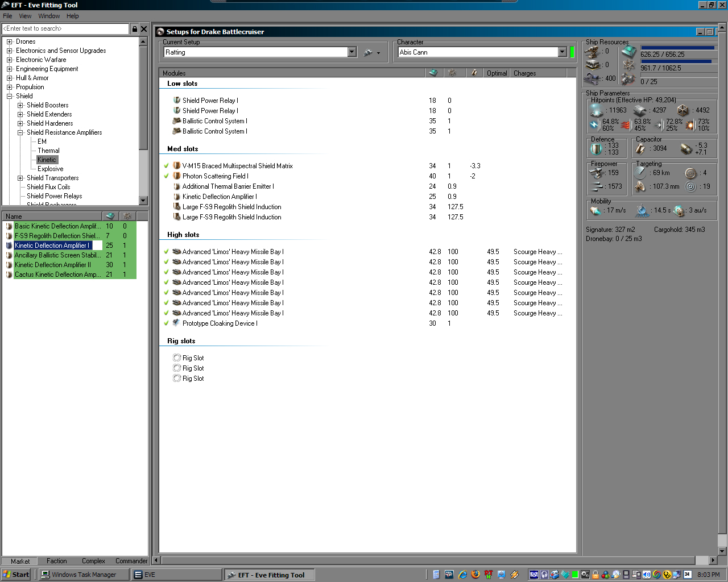
Task: Toggle the V-M15 Braced Multispectral Shield Matrix checkmark
Action: [166, 166]
